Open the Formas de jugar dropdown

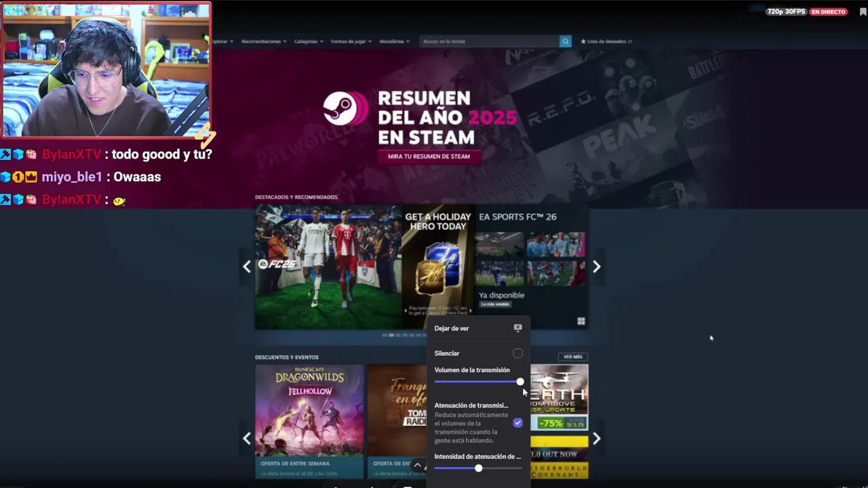click(351, 41)
